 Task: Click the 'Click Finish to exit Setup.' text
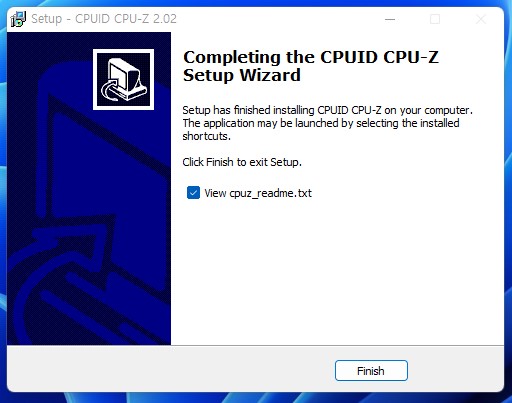242,162
